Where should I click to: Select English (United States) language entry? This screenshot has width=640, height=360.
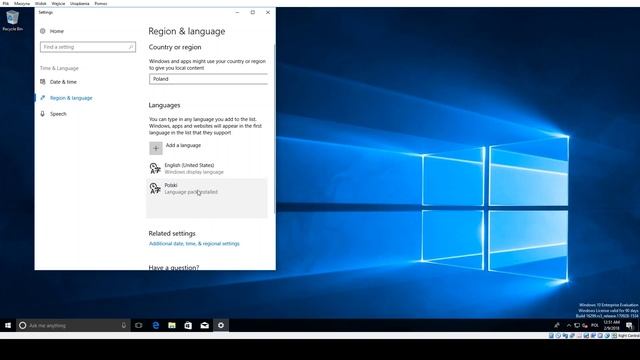pos(207,168)
